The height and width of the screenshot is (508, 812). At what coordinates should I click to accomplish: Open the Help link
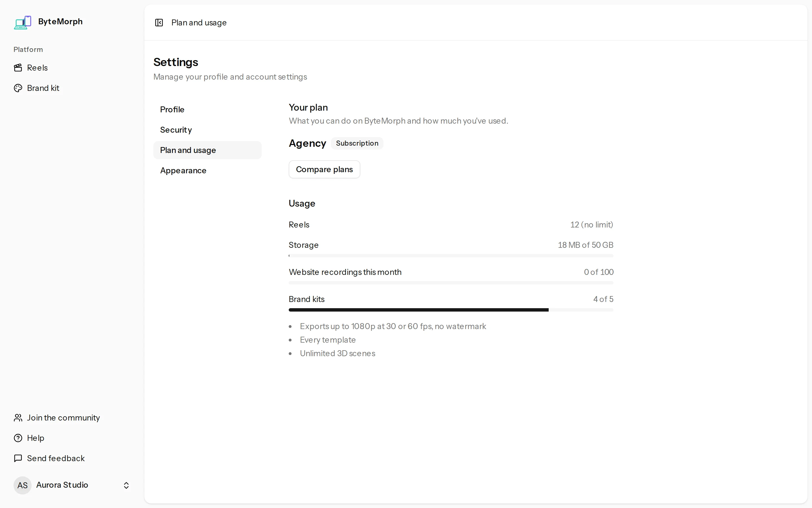click(x=72, y=438)
